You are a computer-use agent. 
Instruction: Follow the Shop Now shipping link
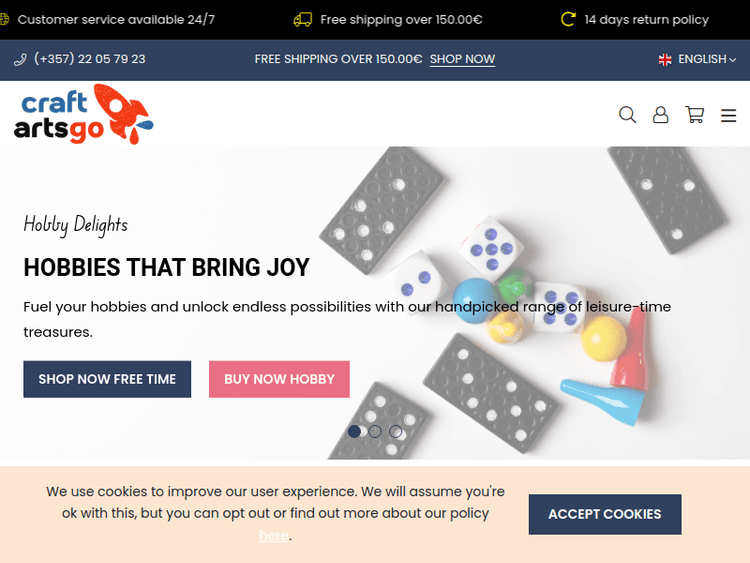pyautogui.click(x=462, y=59)
